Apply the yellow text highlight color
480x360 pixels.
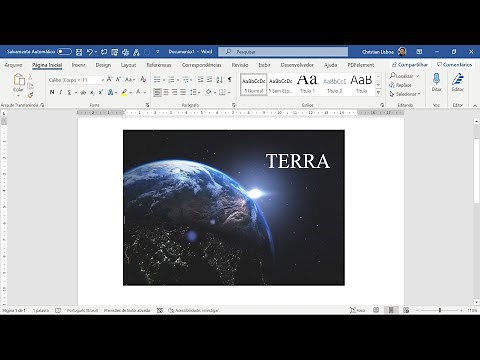[x=124, y=92]
